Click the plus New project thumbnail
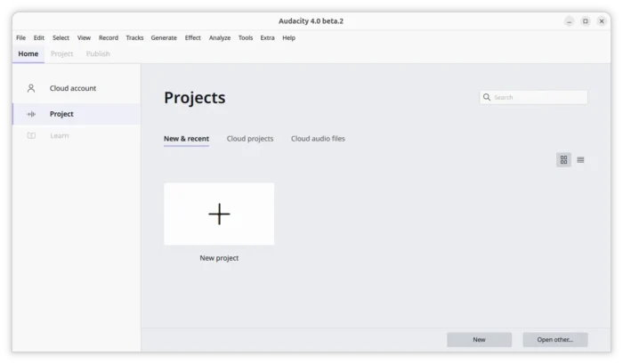 pyautogui.click(x=219, y=214)
